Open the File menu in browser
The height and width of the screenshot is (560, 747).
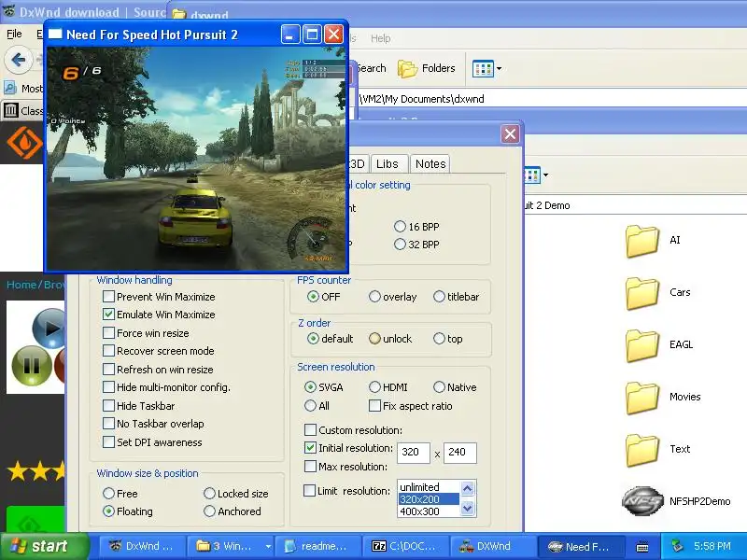click(x=14, y=34)
